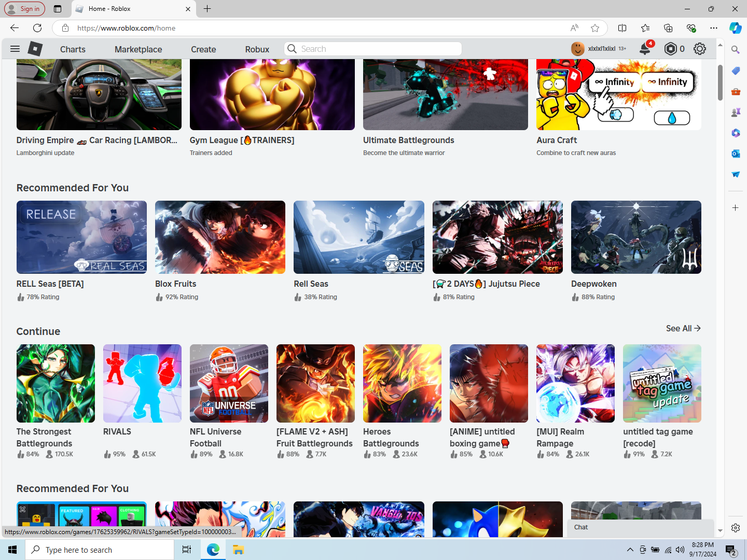Open Edge Settings and more ellipsis
This screenshot has width=747, height=560.
tap(714, 28)
